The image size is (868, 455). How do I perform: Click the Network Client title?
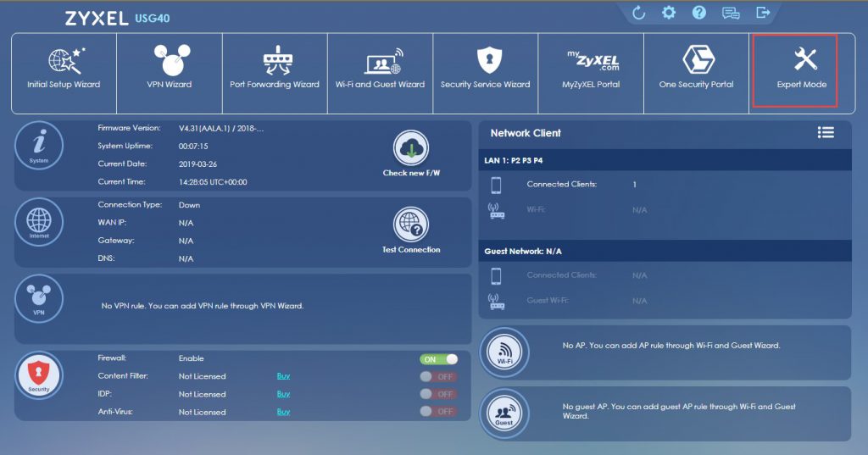[x=526, y=133]
